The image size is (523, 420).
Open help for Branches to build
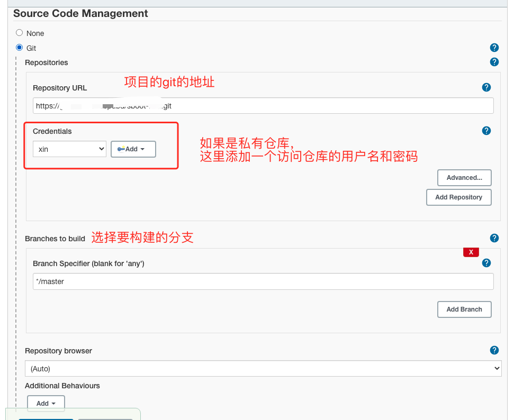494,238
